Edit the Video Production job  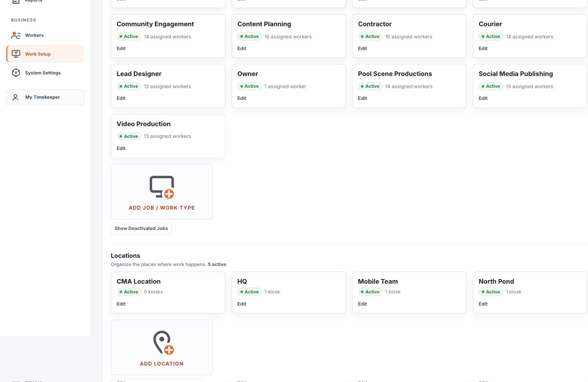121,148
